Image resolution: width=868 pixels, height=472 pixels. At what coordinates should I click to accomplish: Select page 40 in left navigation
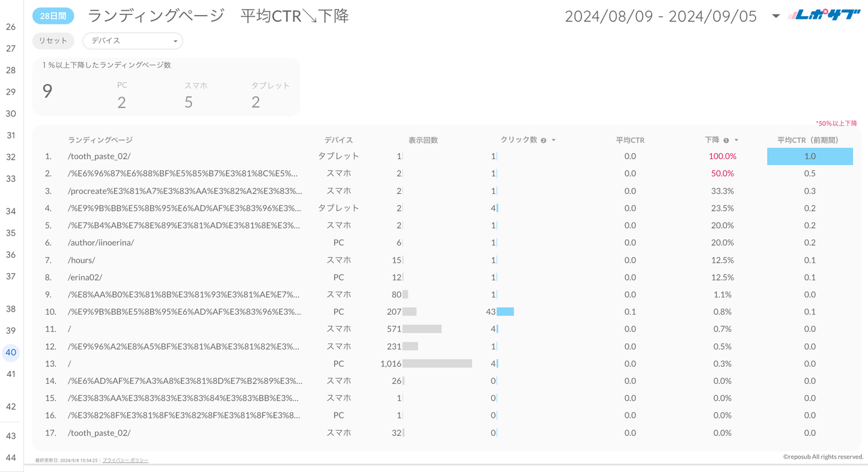click(11, 352)
